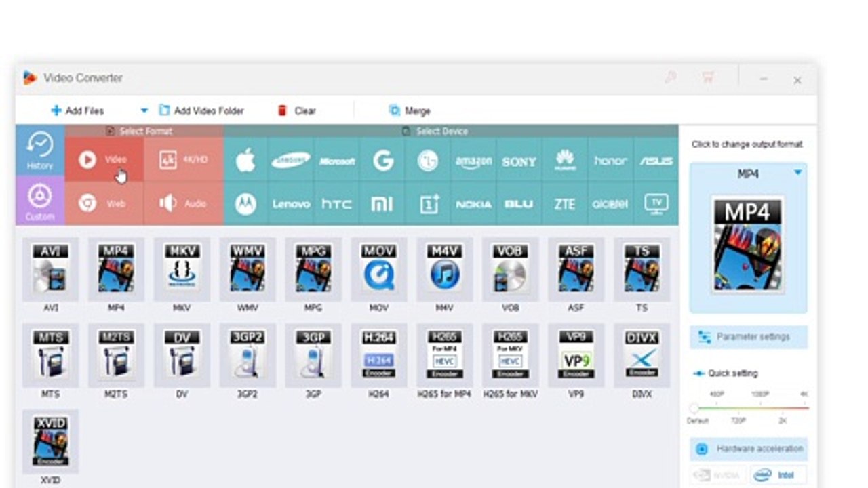Click the key register icon
The image size is (868, 488).
pyautogui.click(x=671, y=78)
